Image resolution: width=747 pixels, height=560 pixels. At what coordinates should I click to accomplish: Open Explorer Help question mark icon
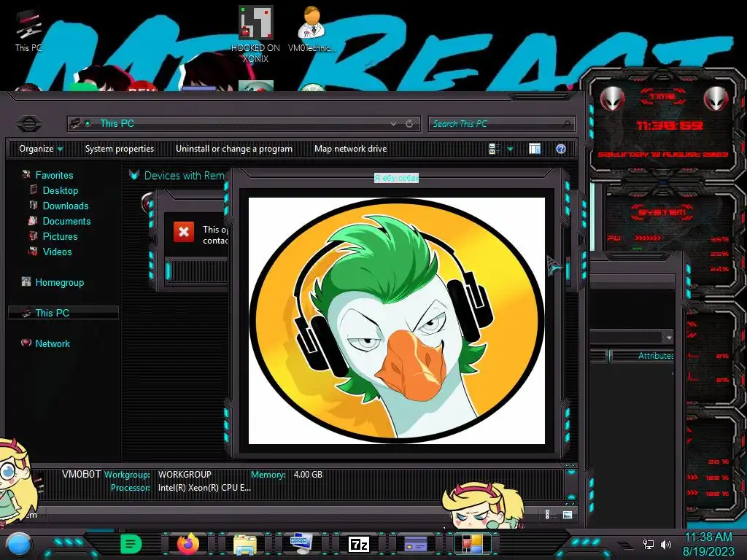(561, 149)
